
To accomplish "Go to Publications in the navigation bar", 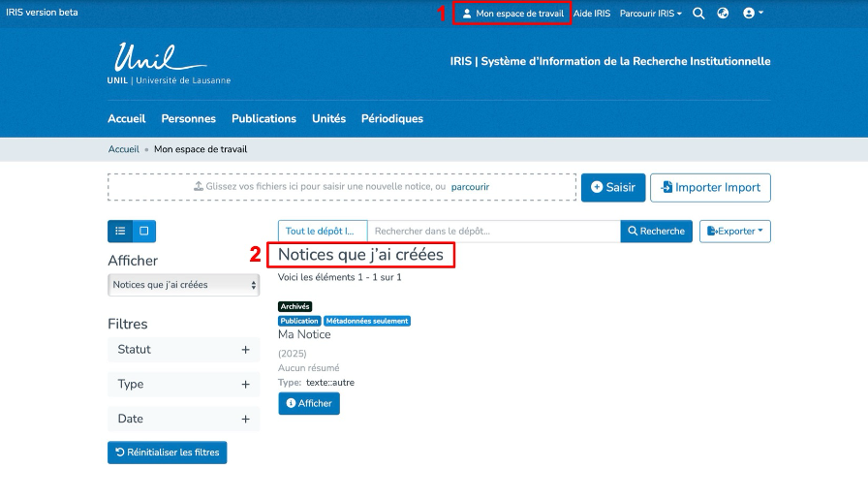I will 263,118.
